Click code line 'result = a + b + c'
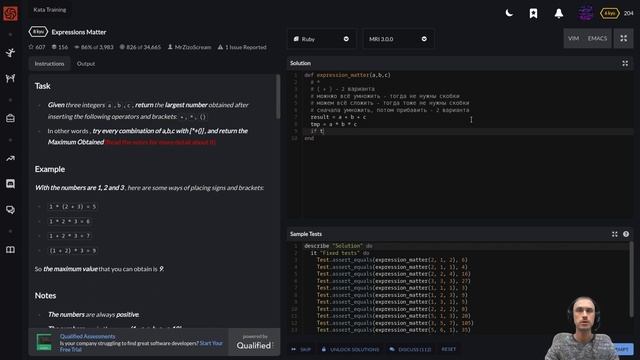The width and height of the screenshot is (640, 360). click(338, 117)
